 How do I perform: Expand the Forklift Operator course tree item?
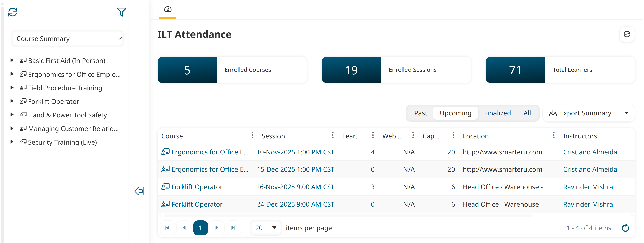click(12, 101)
